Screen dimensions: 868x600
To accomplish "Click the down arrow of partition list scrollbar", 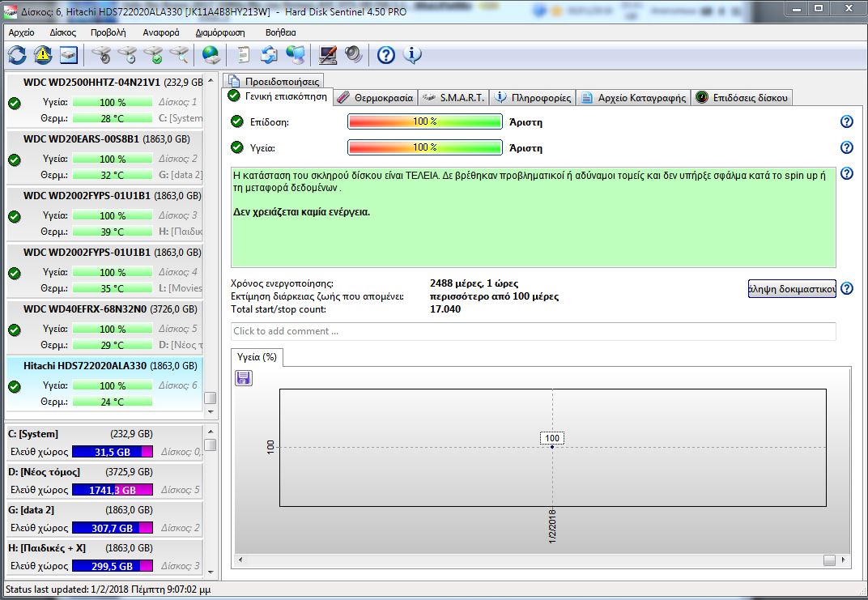I will 211,572.
